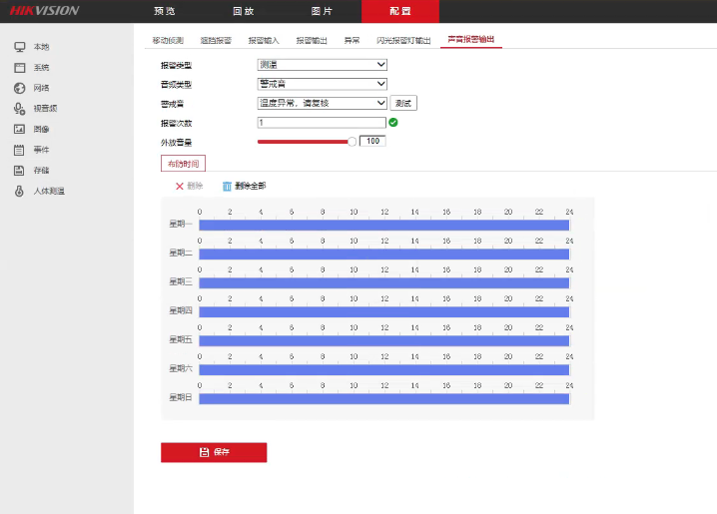The height and width of the screenshot is (514, 717).
Task: Click the 外放音量 volume slider handle
Action: coord(352,142)
